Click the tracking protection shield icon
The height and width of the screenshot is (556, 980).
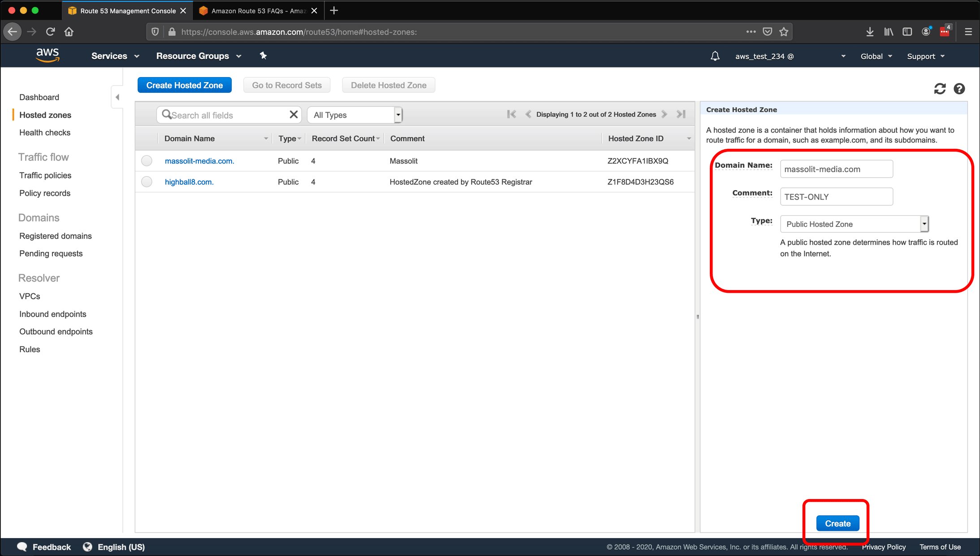pos(155,32)
